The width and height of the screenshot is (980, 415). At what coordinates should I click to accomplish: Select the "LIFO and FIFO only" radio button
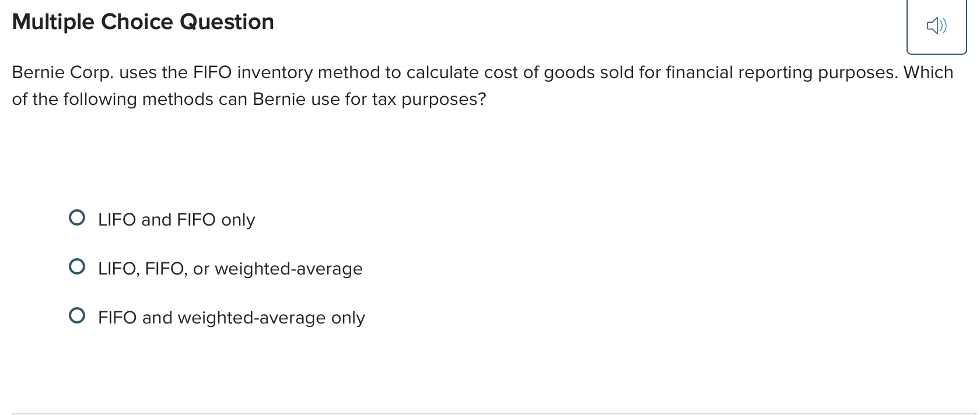click(77, 218)
